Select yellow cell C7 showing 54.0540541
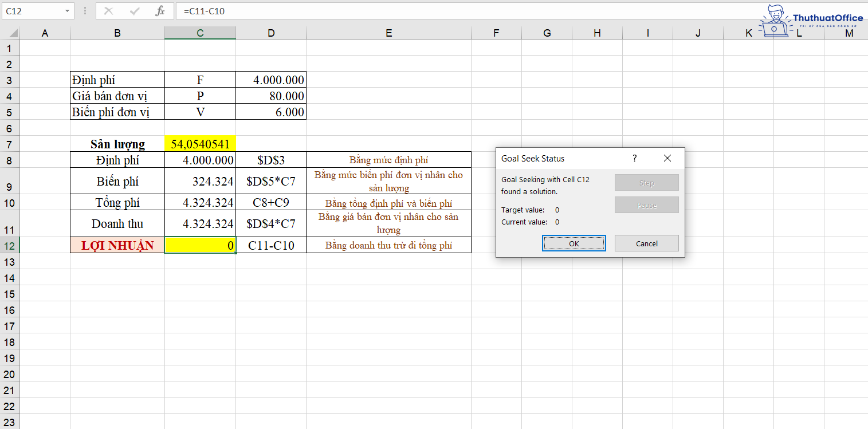 coord(199,144)
